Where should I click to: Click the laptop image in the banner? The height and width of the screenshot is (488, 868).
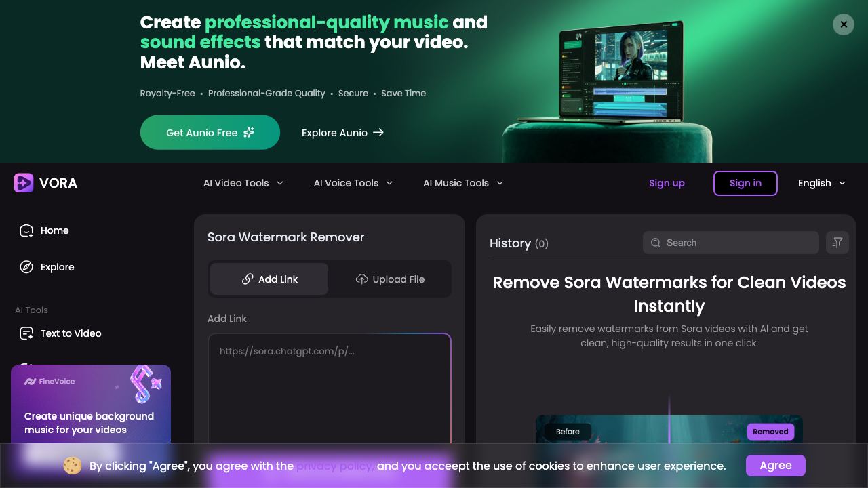click(623, 73)
